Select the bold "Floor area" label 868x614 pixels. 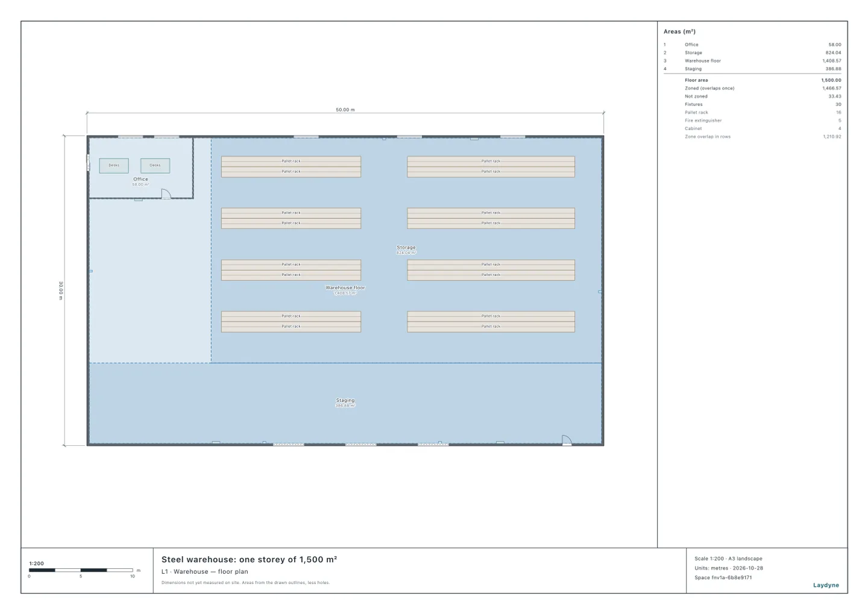(696, 80)
